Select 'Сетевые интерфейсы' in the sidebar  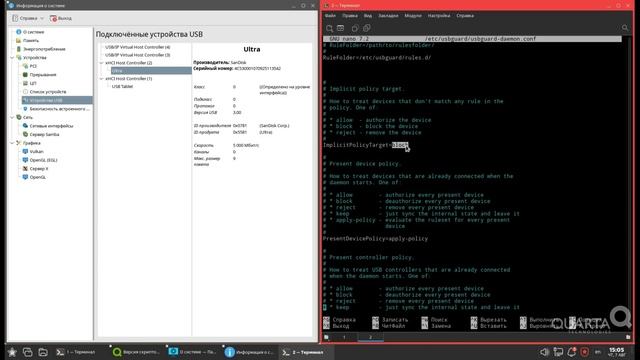coord(51,126)
